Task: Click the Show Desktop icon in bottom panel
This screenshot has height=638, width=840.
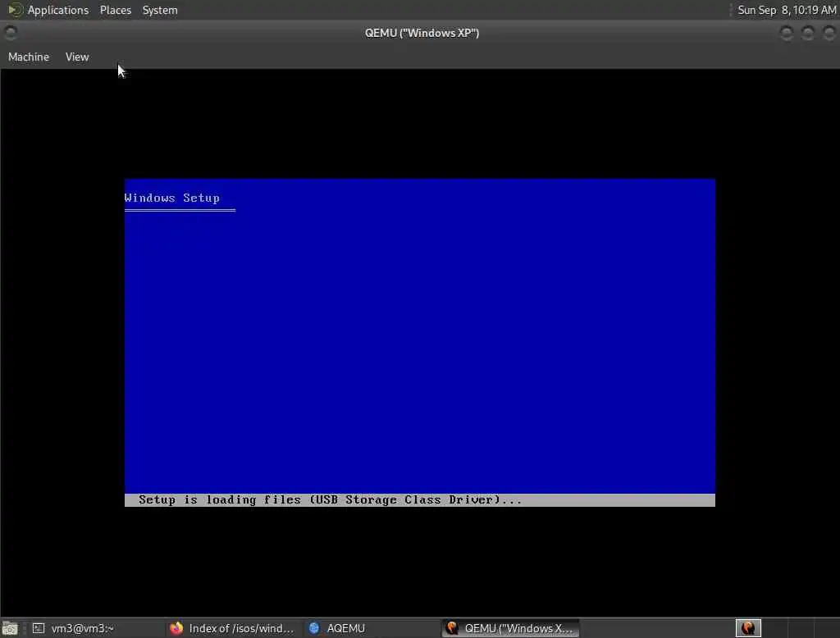Action: (x=10, y=628)
